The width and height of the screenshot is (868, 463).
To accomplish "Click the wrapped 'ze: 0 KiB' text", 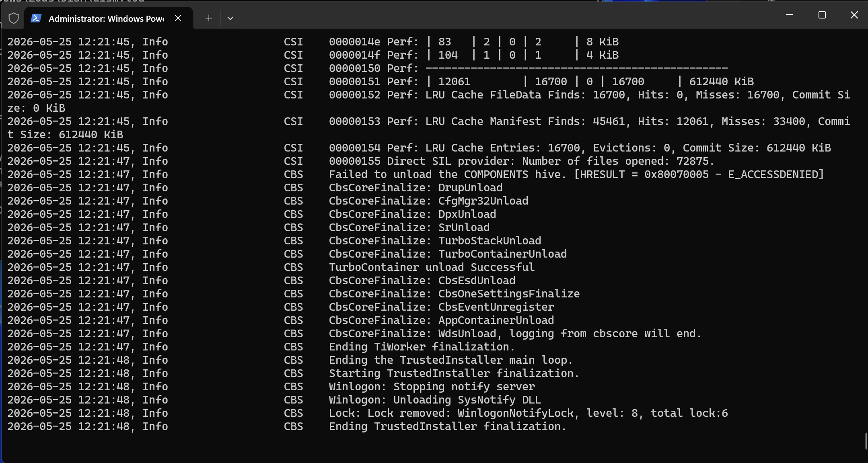I will click(x=36, y=108).
